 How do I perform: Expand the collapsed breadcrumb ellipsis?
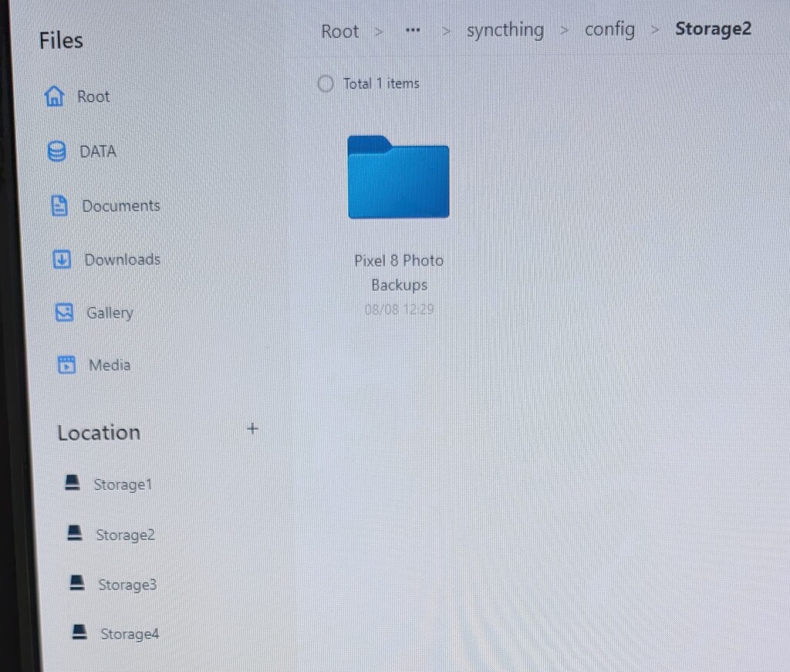coord(413,30)
